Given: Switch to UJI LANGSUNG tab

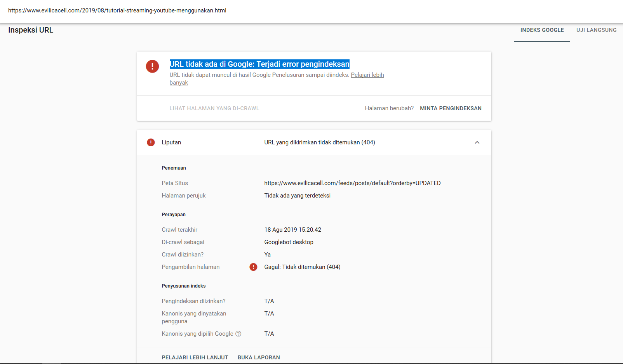Looking at the screenshot, I should pyautogui.click(x=596, y=30).
